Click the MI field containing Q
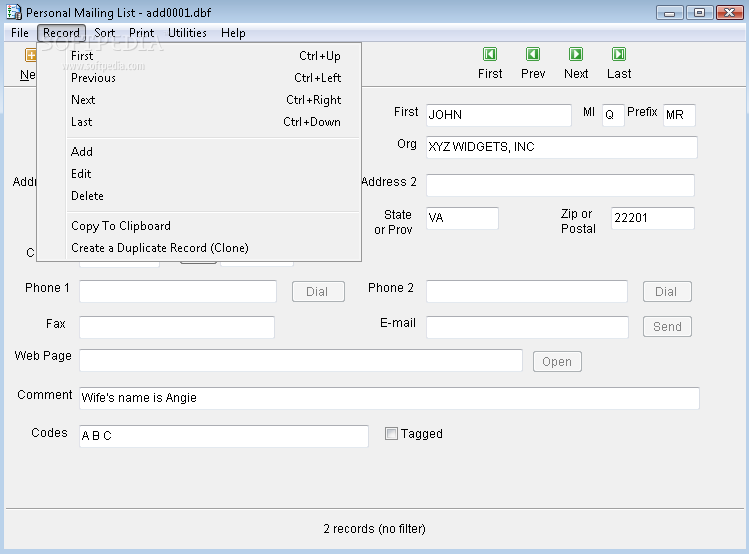 tap(613, 115)
